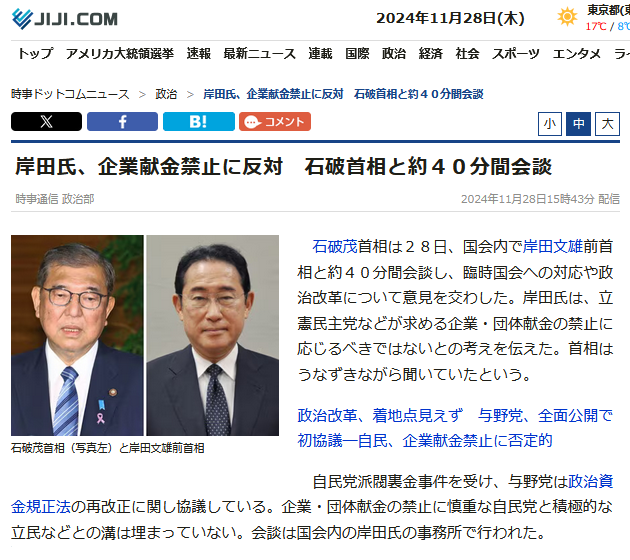The height and width of the screenshot is (560, 630).
Task: Open the 速報 navigation item
Action: point(198,53)
